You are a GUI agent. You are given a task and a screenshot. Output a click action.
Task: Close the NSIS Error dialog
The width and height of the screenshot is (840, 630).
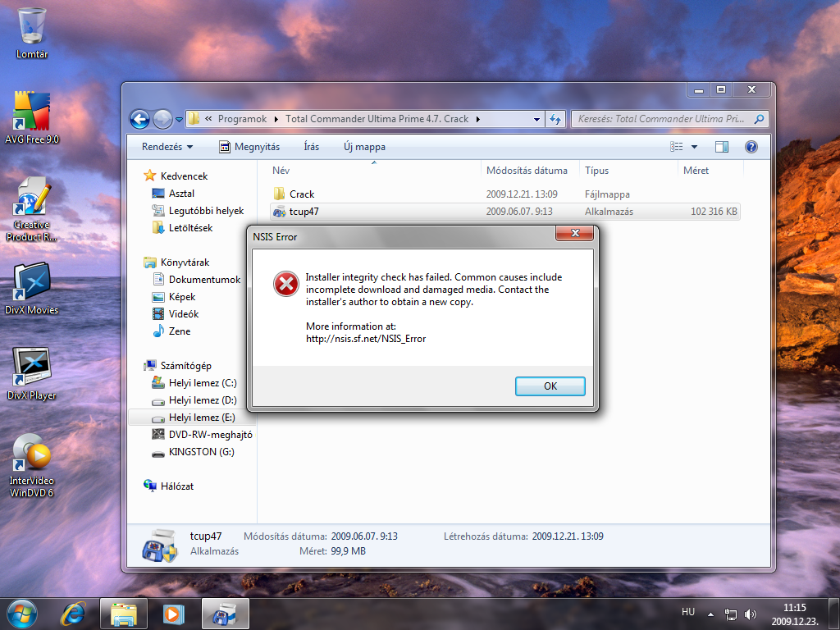pos(575,233)
